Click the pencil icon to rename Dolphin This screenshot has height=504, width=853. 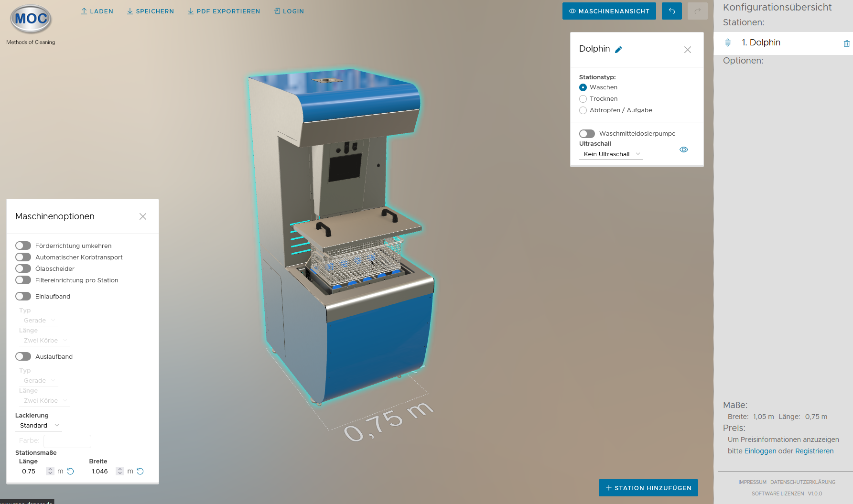(618, 50)
